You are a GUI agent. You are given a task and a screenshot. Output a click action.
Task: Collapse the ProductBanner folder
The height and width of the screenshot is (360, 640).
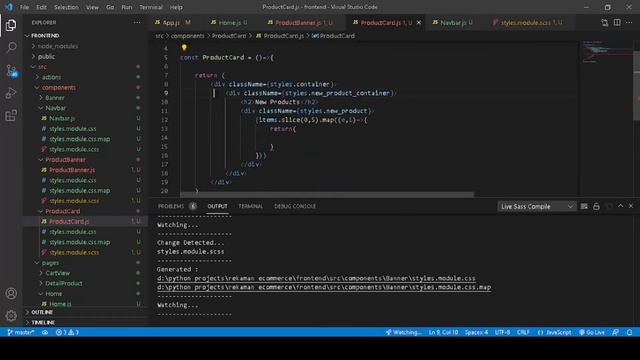coord(85,160)
